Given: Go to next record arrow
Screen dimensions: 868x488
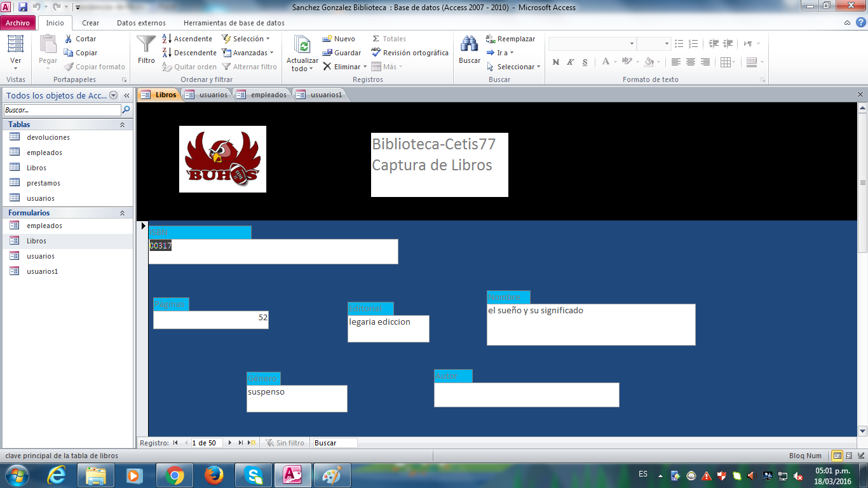Looking at the screenshot, I should [230, 443].
